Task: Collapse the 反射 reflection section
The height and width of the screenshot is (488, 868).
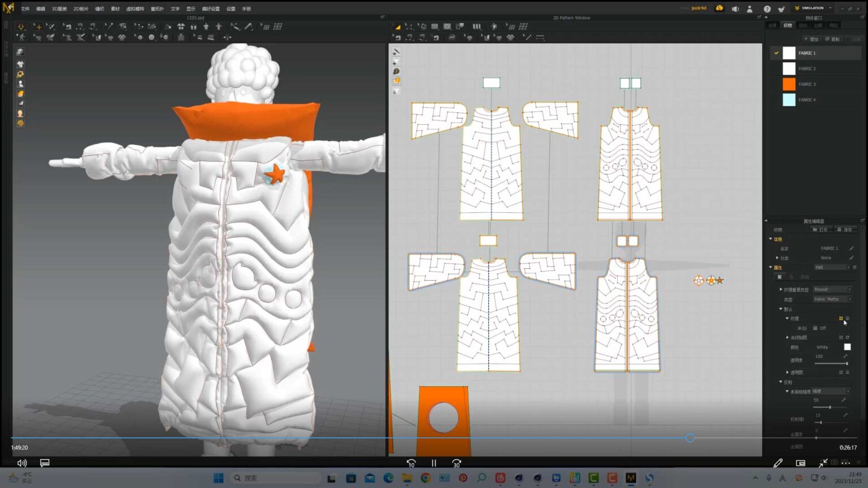Action: 781,382
